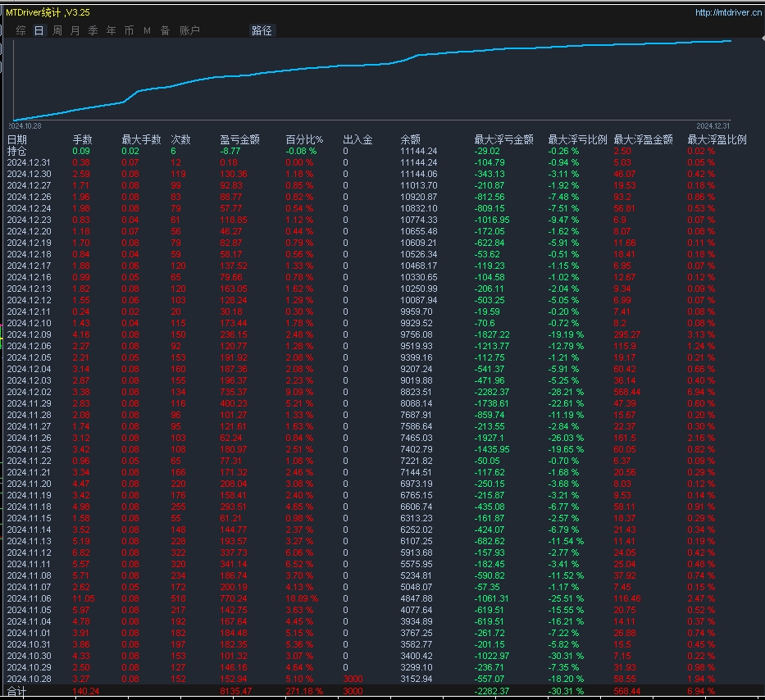This screenshot has width=765, height=700.
Task: Open the 币 currency tab
Action: click(129, 30)
